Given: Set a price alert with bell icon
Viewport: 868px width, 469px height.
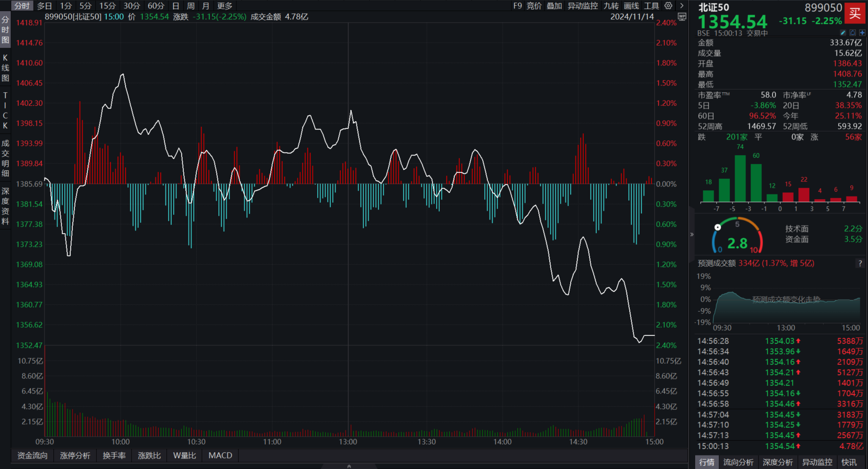Looking at the screenshot, I should [x=852, y=32].
